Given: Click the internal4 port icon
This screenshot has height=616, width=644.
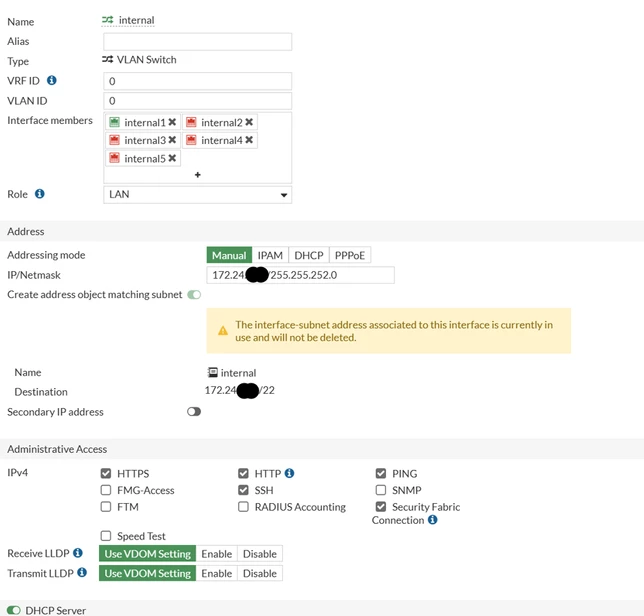Looking at the screenshot, I should [191, 140].
